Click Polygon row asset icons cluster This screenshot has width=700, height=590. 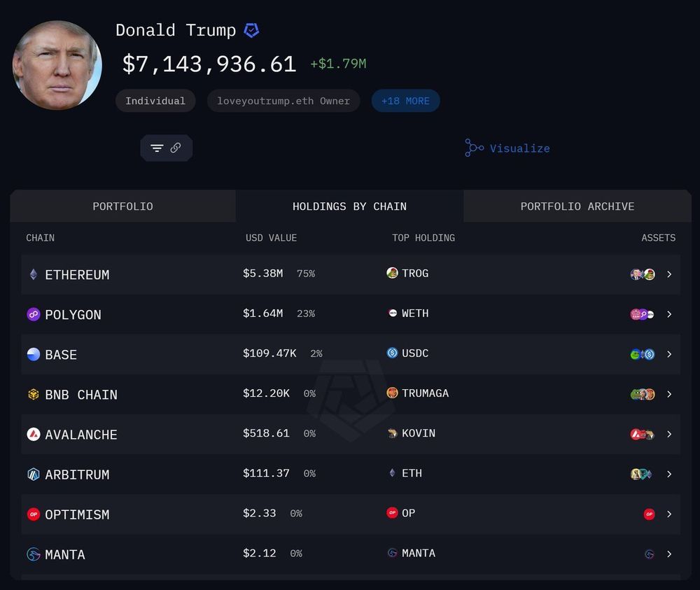pyautogui.click(x=642, y=314)
